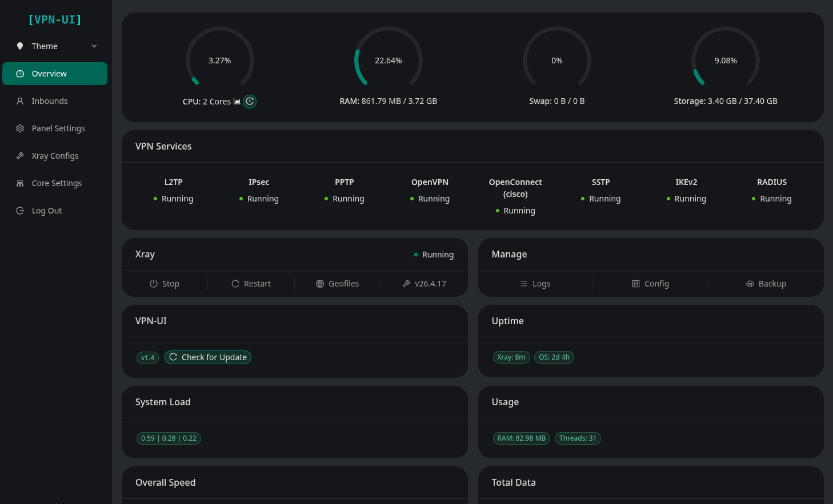Click the Log Out icon
Screen dimensions: 833x504
tap(20, 211)
